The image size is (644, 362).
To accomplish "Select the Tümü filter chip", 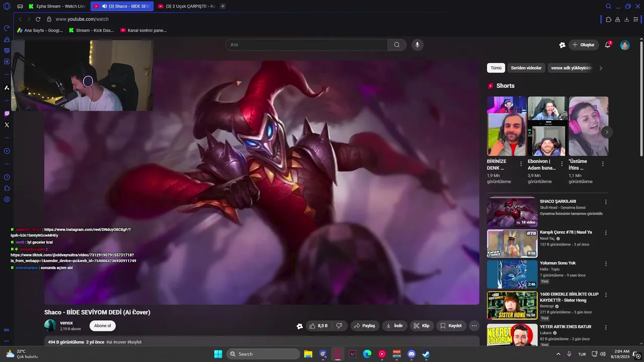I will tap(496, 68).
